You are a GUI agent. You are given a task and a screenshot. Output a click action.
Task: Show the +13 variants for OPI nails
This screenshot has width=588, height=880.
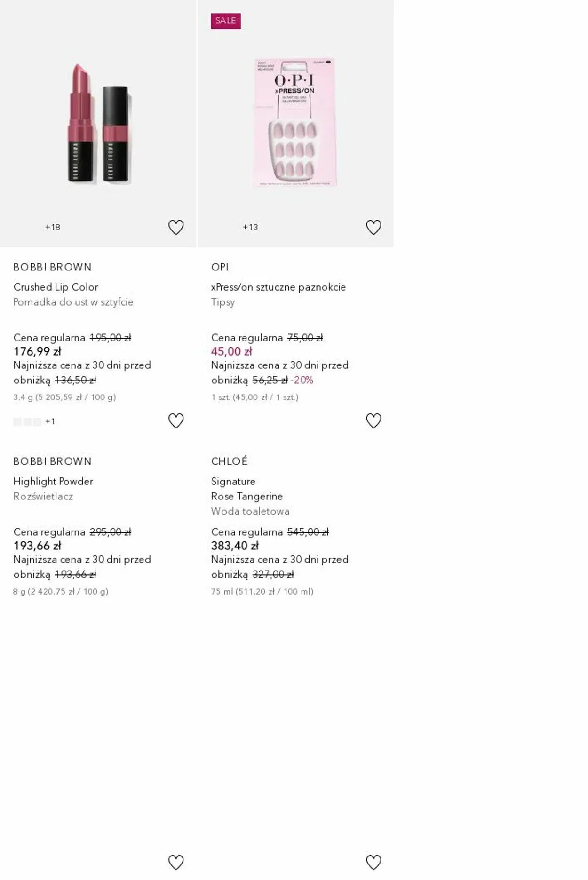250,227
